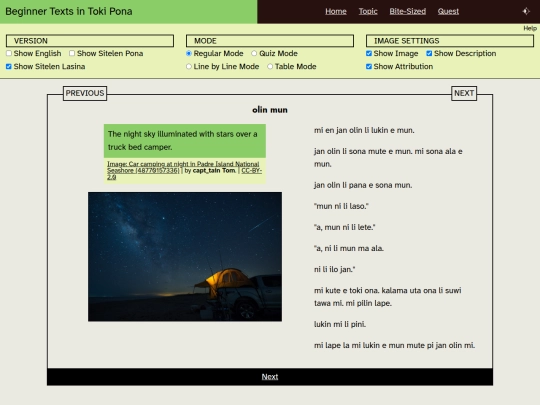The height and width of the screenshot is (405, 540).
Task: Click the image description text box
Action: tap(185, 141)
